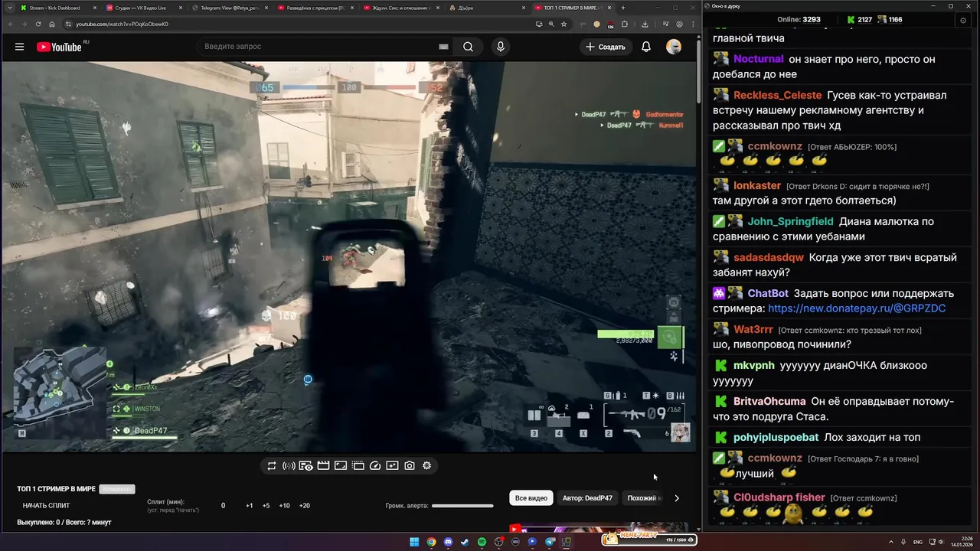Add +5 minutes to split

coord(266,506)
